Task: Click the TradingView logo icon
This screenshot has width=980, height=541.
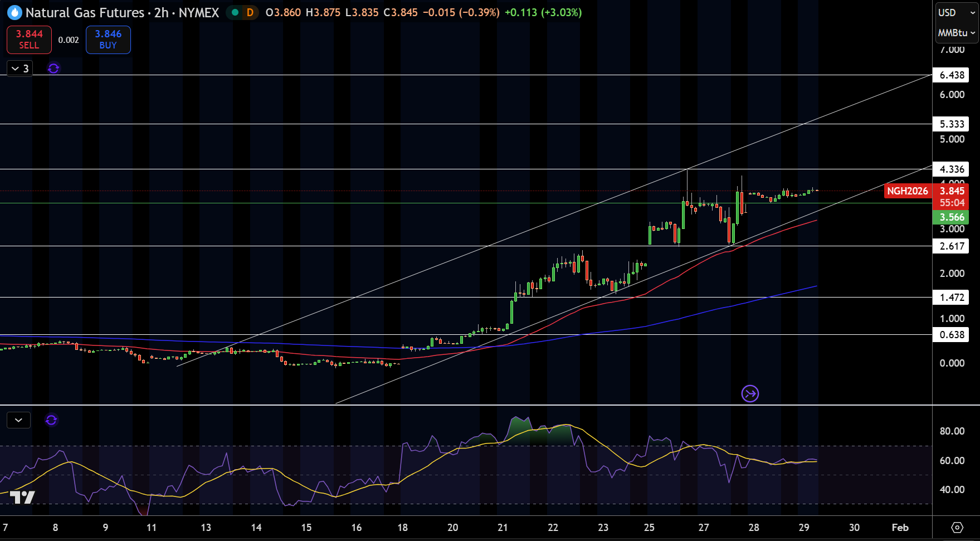Action: pos(22,497)
